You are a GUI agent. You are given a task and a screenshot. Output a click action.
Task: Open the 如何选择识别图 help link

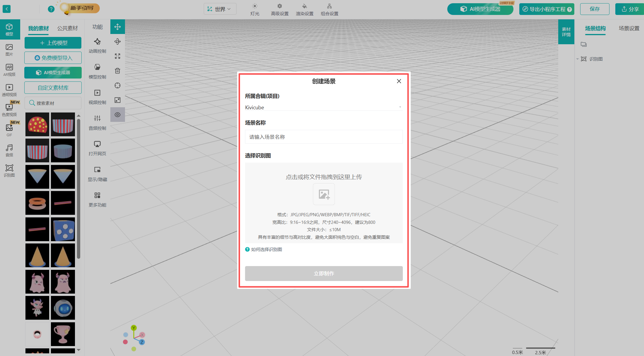coord(266,249)
